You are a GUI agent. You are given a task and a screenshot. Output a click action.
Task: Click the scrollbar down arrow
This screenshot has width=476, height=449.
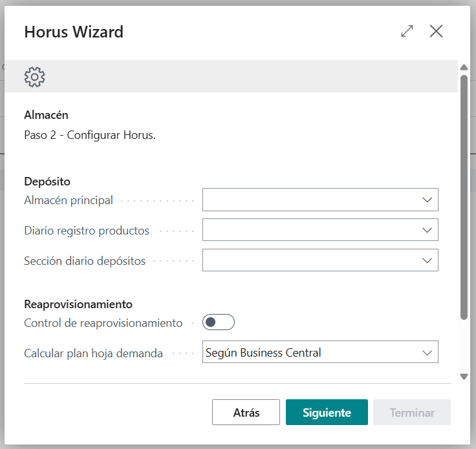464,377
